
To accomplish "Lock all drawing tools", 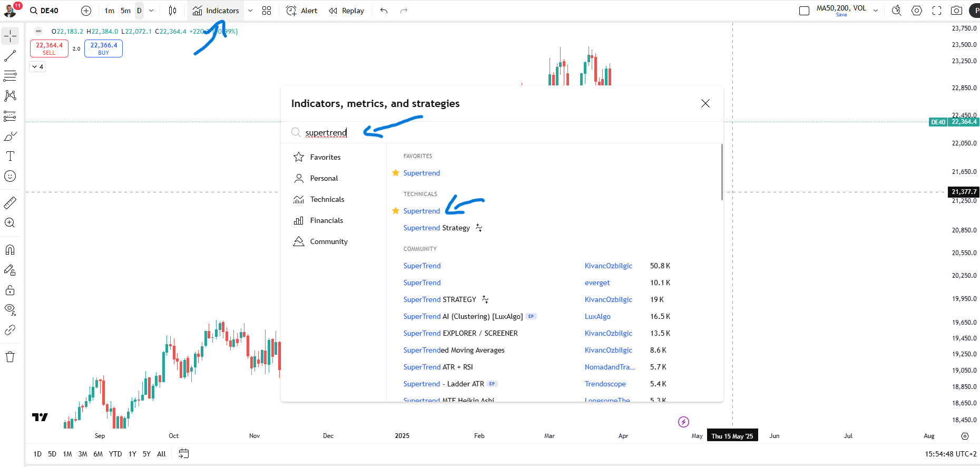I will pyautogui.click(x=10, y=290).
